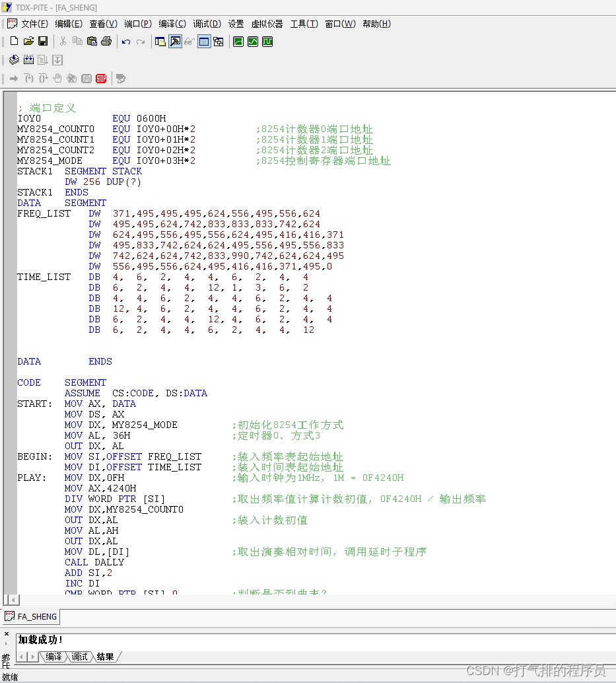Open the 虚拟仪器 menu

267,24
